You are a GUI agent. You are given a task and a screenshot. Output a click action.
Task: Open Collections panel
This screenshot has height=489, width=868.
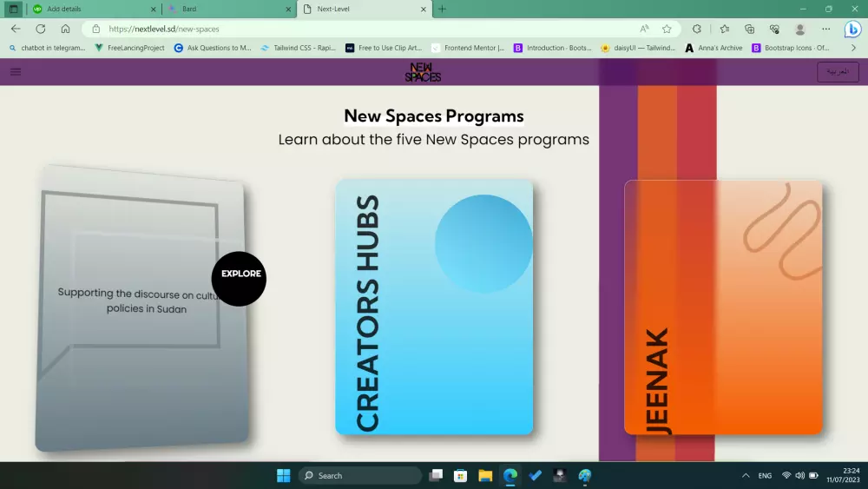pyautogui.click(x=750, y=29)
